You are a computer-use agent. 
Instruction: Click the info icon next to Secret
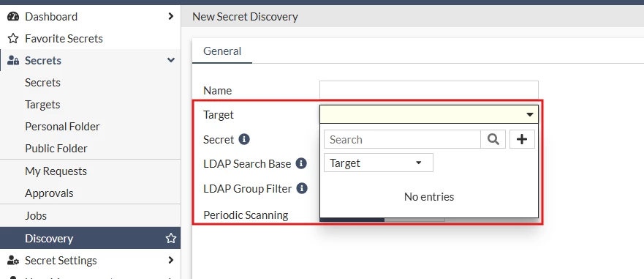244,139
